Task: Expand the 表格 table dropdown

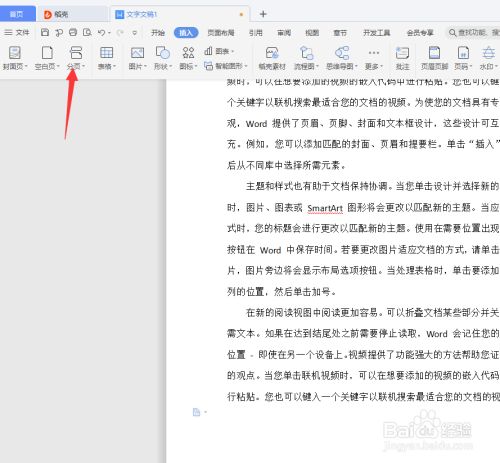Action: click(x=114, y=66)
